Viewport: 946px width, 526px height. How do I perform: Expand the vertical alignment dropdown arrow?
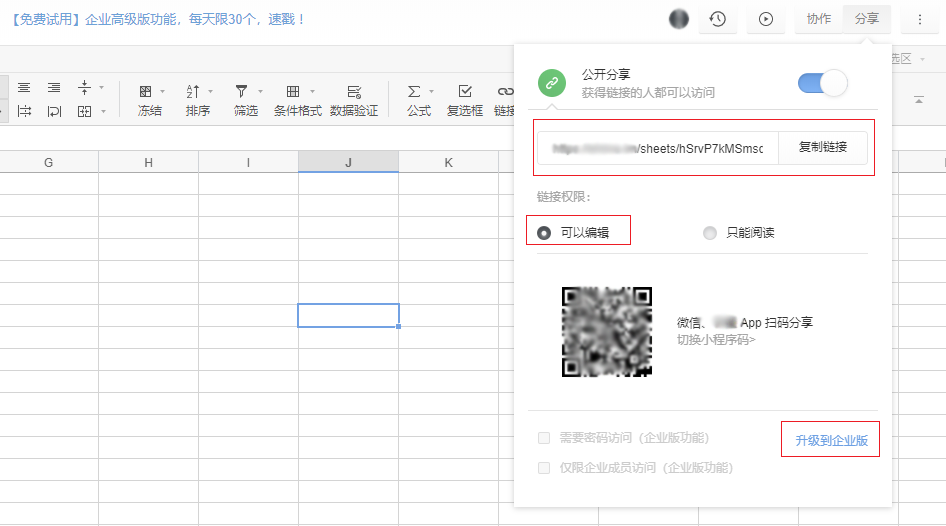[x=101, y=87]
